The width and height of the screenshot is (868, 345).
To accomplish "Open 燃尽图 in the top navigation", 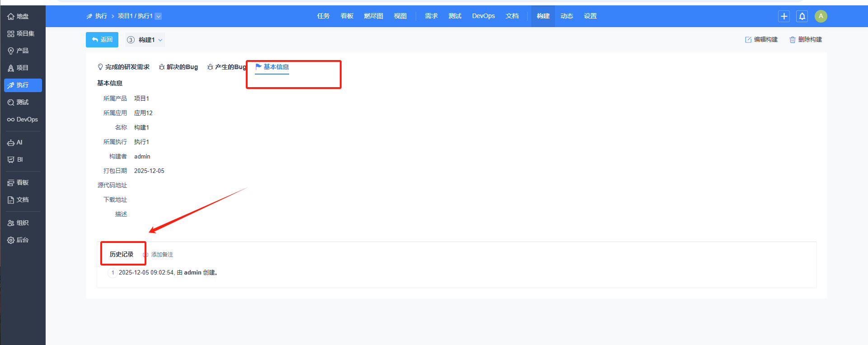I will (x=374, y=16).
